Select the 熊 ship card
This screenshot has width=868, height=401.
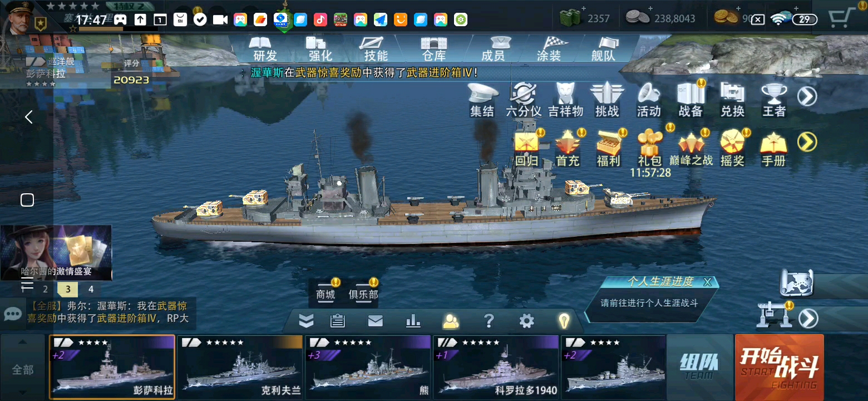tap(368, 367)
